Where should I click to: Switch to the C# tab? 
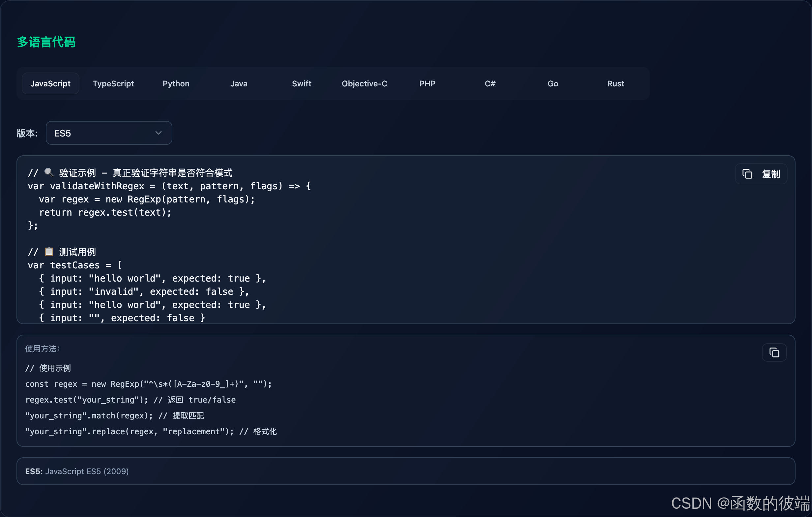490,83
